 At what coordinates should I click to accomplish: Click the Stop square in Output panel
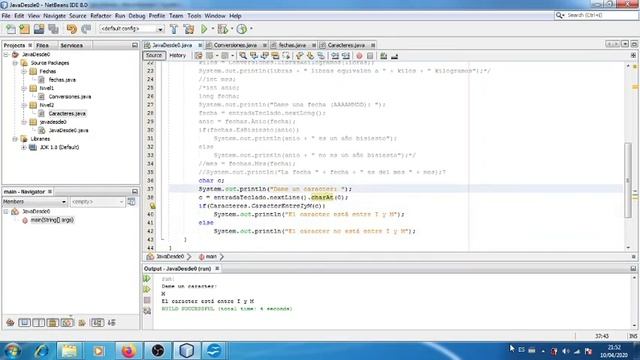click(x=147, y=300)
